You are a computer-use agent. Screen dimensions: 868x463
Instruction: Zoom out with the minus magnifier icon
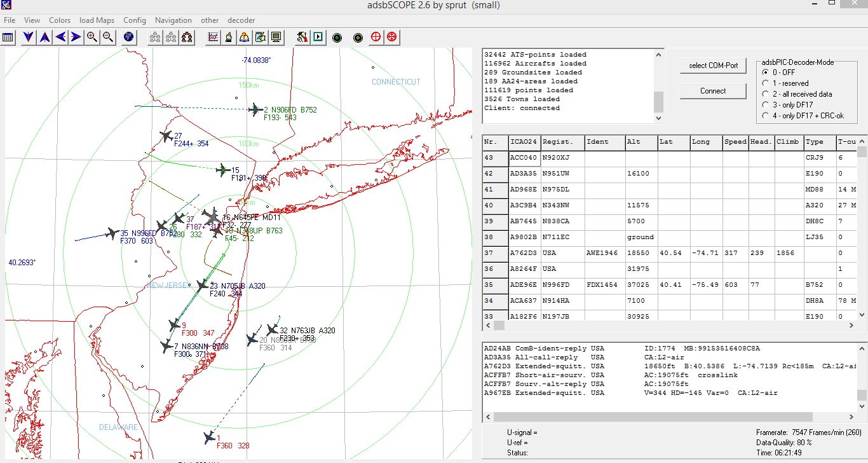point(108,37)
